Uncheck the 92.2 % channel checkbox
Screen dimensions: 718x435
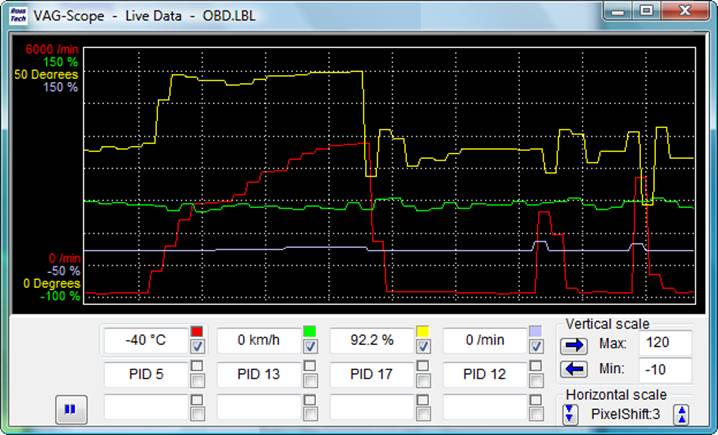pyautogui.click(x=423, y=346)
